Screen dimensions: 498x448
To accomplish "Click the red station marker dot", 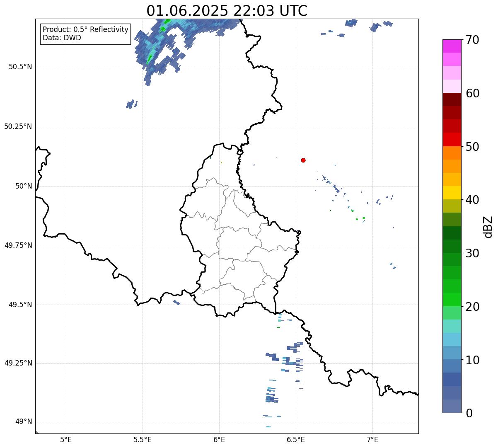I will coord(303,160).
